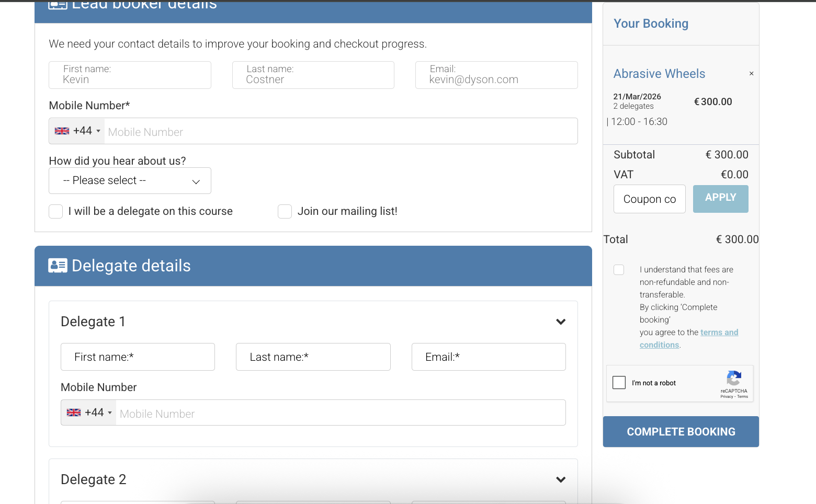Image resolution: width=816 pixels, height=504 pixels.
Task: Open the terms and conditions link
Action: coord(719,333)
